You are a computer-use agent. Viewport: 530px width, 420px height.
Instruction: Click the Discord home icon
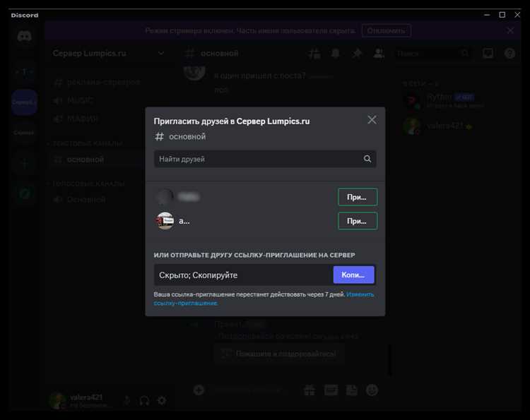tap(24, 36)
